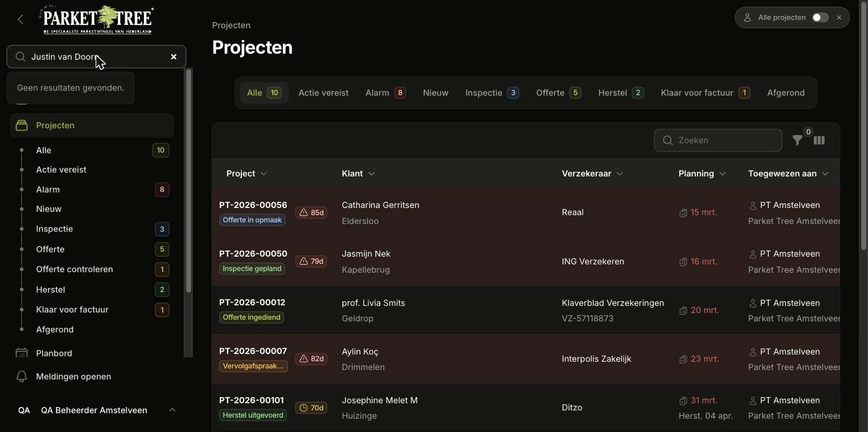Select the Klaar voor factuur tab
This screenshot has width=868, height=432.
click(705, 92)
